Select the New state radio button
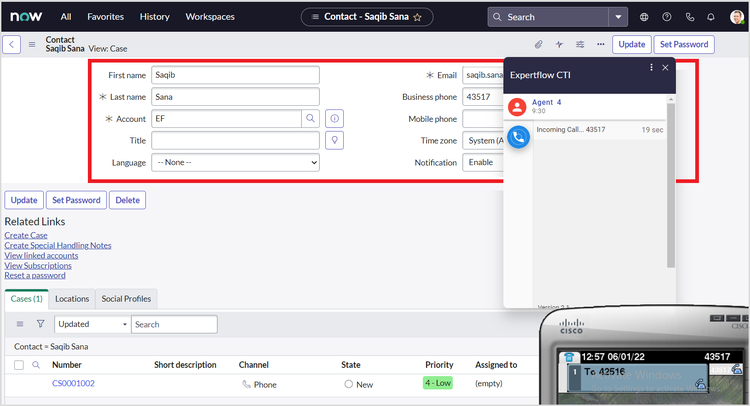Screen dimensions: 750x406 coord(348,384)
